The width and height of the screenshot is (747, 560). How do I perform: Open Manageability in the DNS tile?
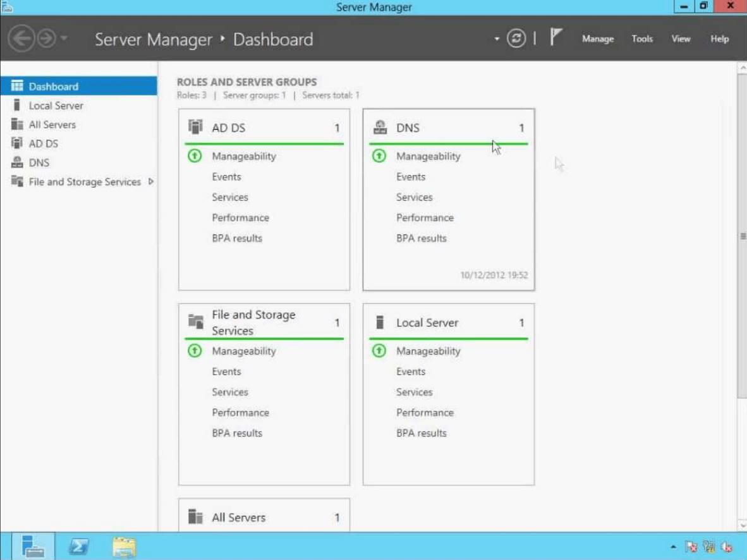pyautogui.click(x=428, y=156)
